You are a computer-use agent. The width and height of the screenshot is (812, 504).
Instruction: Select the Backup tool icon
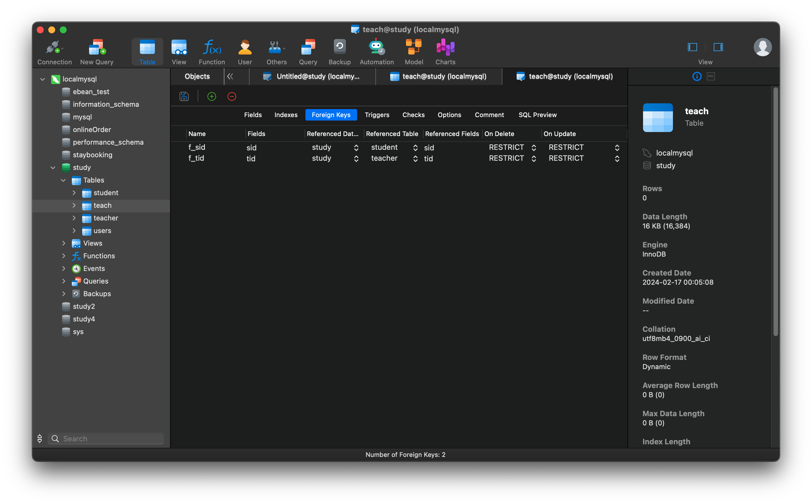tap(339, 52)
